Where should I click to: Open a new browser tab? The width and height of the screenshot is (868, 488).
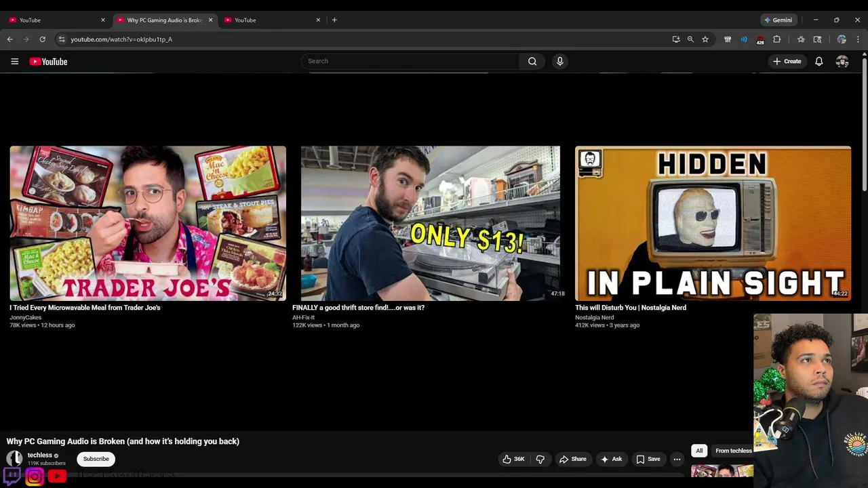(x=334, y=20)
